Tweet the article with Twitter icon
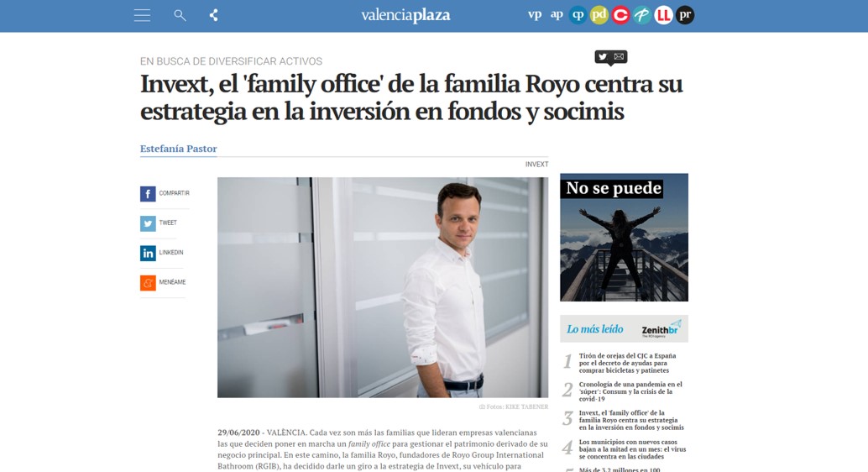The height and width of the screenshot is (472, 868). [x=148, y=223]
